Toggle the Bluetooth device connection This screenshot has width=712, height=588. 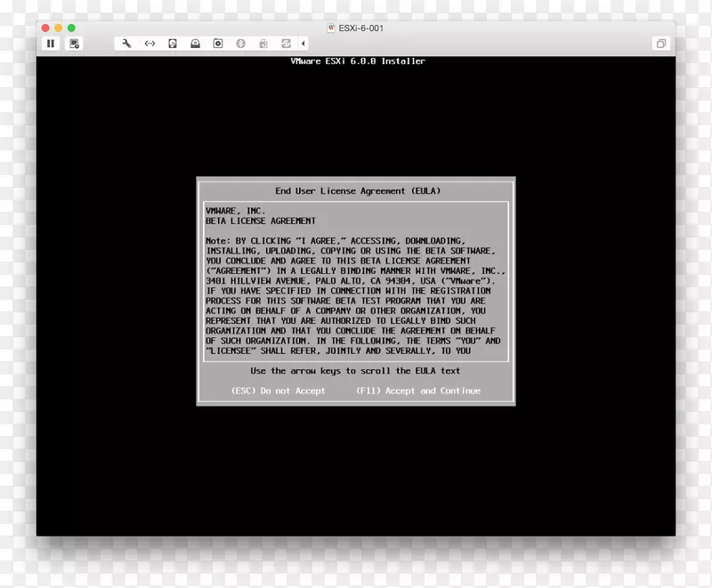click(241, 43)
